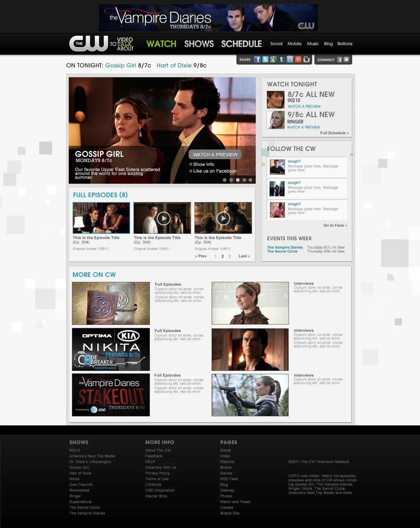Go to the Mobile section
The width and height of the screenshot is (420, 528).
(295, 44)
